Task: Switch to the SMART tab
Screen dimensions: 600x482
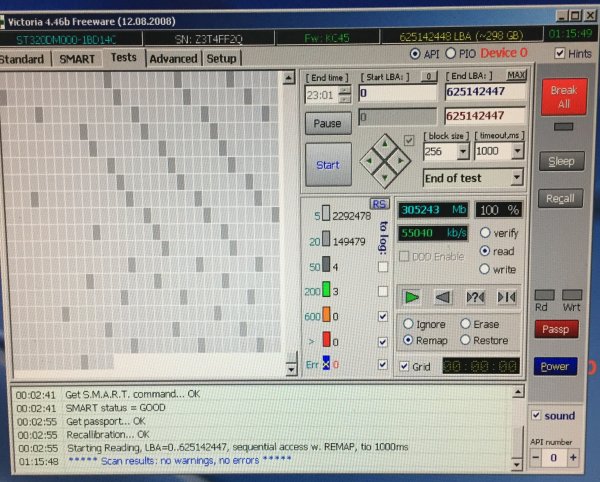Action: click(x=77, y=59)
